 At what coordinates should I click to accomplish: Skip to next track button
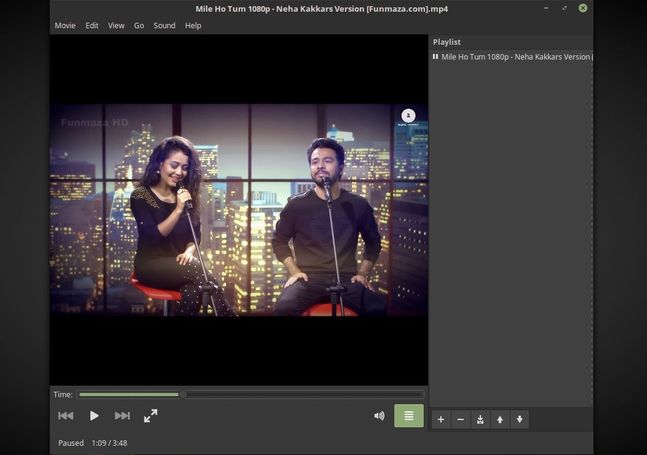[122, 416]
